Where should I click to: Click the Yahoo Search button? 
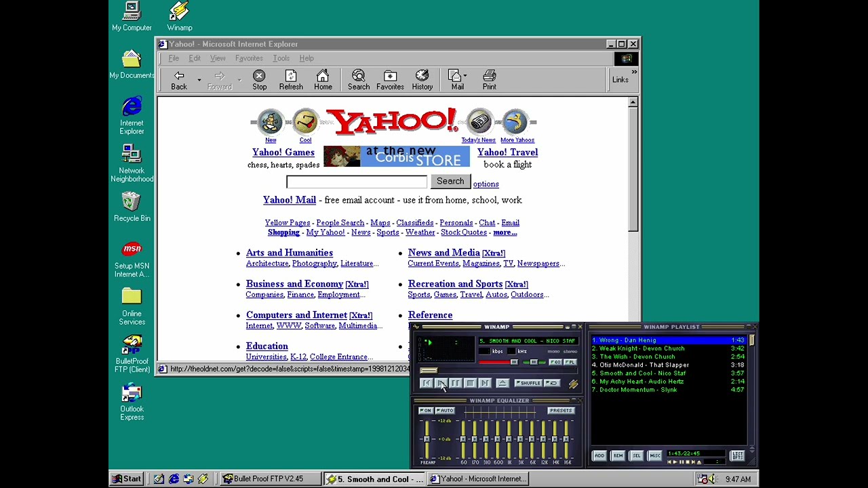tap(450, 182)
